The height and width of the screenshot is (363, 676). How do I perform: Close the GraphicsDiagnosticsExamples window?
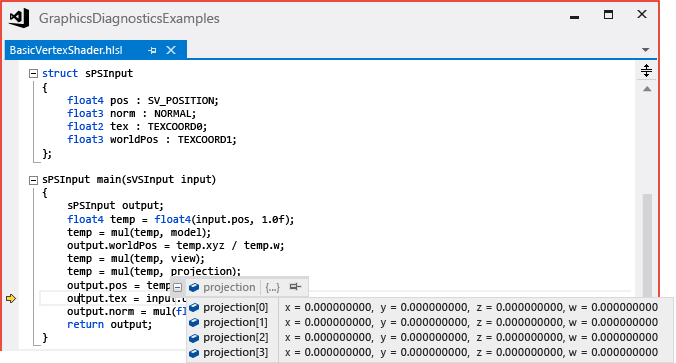(642, 14)
